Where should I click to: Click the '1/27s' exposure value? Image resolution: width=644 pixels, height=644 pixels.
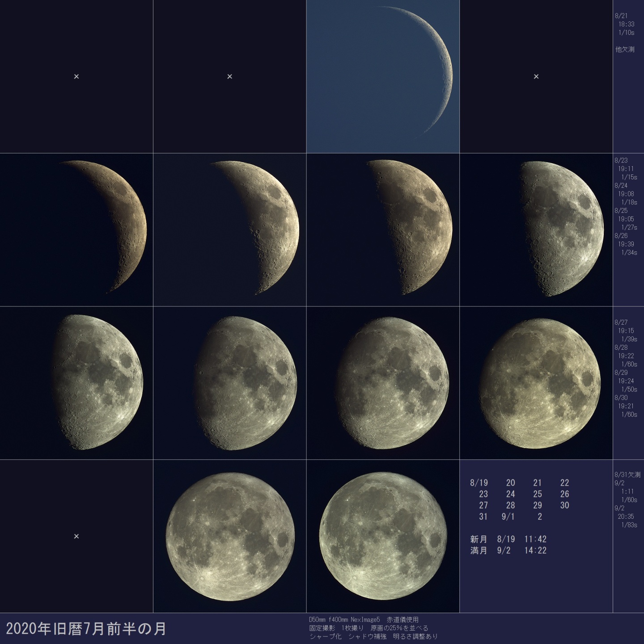tap(629, 228)
